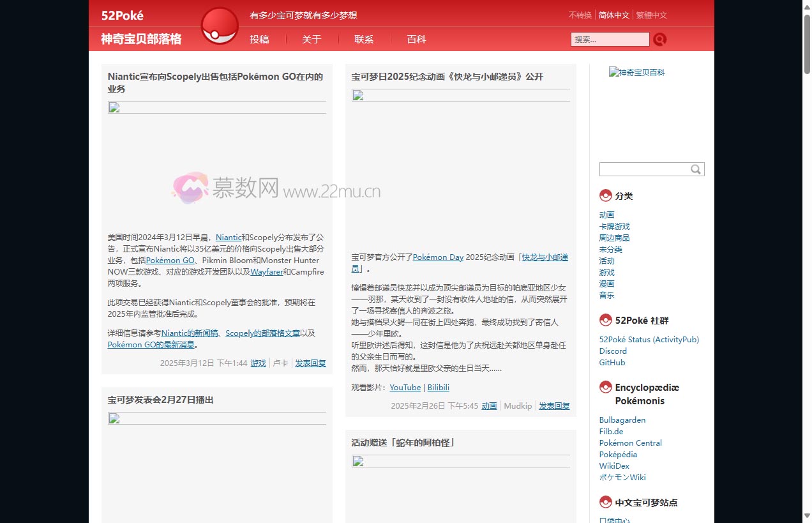
Task: Click the page vertical scrollbar down arrow
Action: [806, 516]
